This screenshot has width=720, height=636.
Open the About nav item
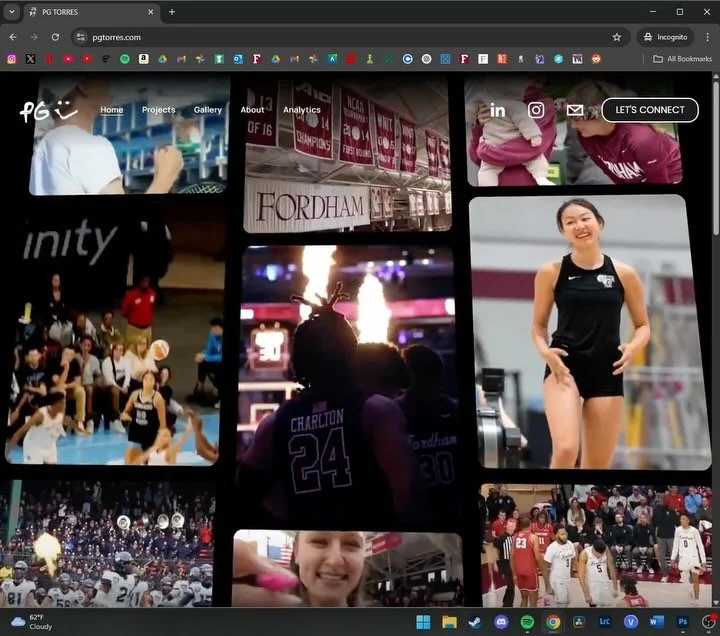[252, 110]
